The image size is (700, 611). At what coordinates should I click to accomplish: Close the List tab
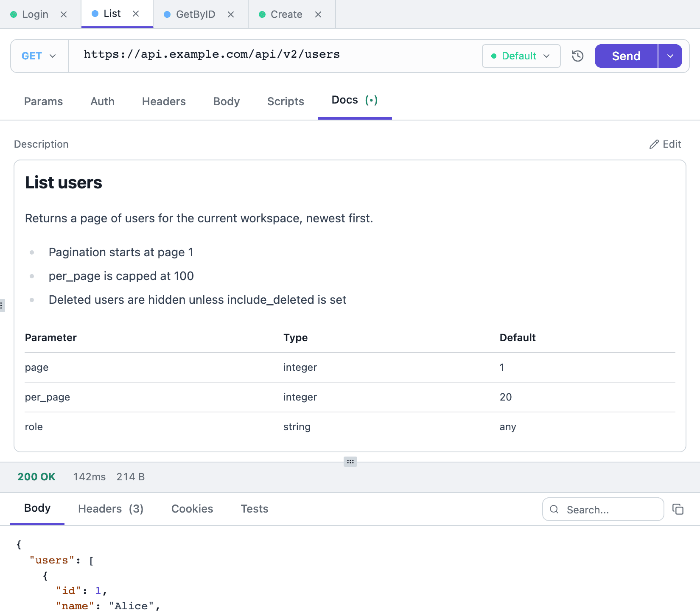pos(136,14)
